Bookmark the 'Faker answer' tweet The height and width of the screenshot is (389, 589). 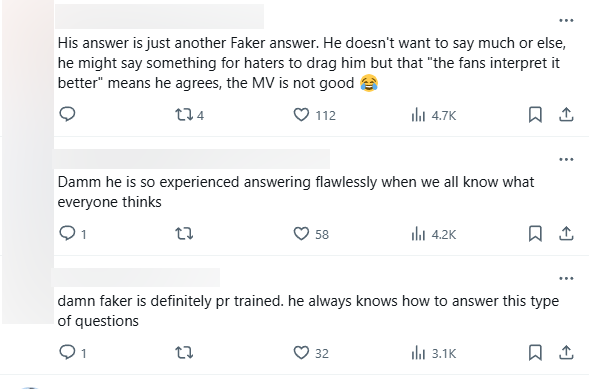coord(535,115)
